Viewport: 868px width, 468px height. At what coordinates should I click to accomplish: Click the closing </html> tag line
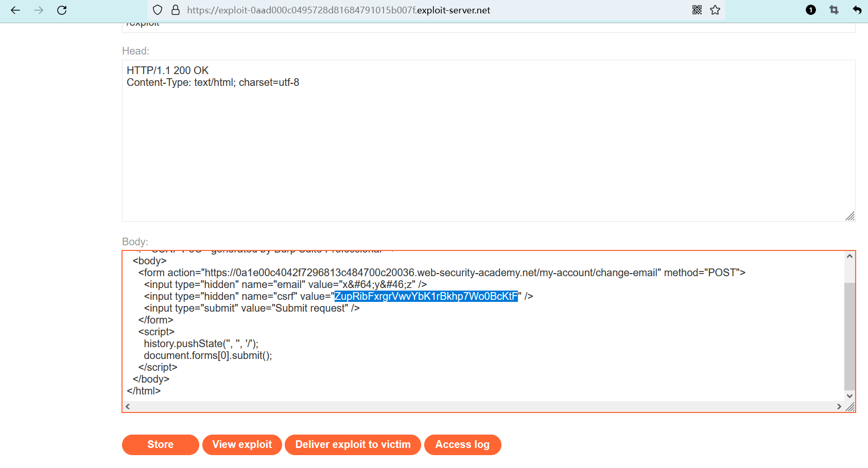tap(144, 391)
